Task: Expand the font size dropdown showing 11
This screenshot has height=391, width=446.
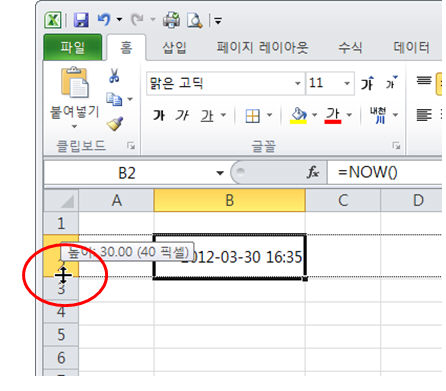Action: click(x=330, y=83)
